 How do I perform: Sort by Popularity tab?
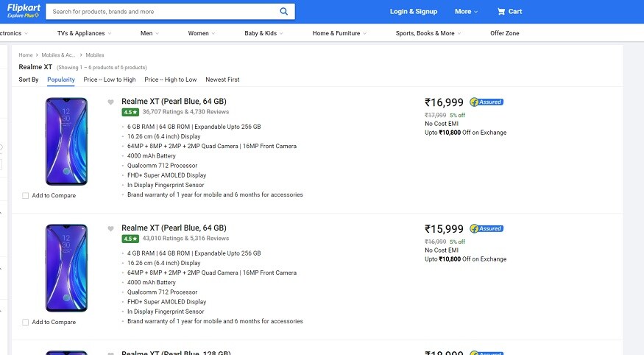(61, 80)
